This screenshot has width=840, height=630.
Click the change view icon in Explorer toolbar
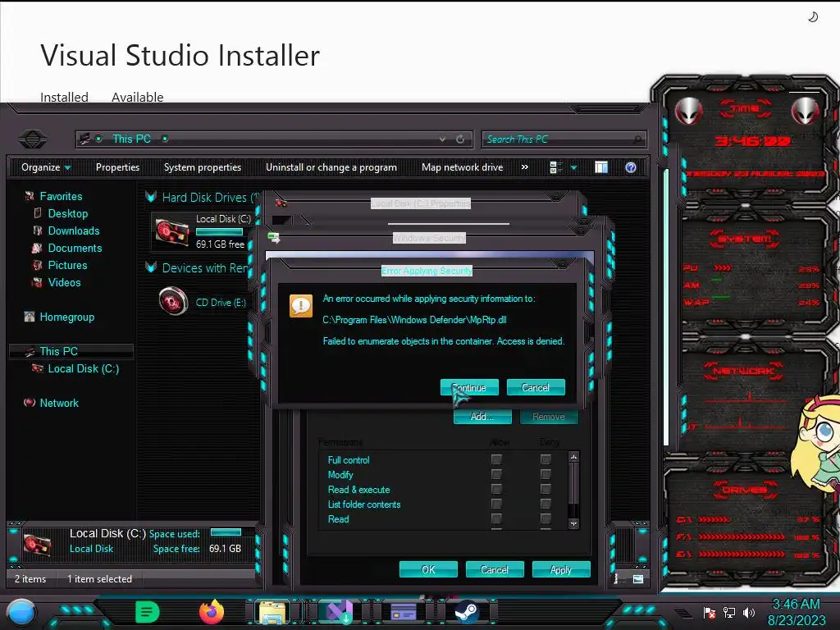coord(555,167)
